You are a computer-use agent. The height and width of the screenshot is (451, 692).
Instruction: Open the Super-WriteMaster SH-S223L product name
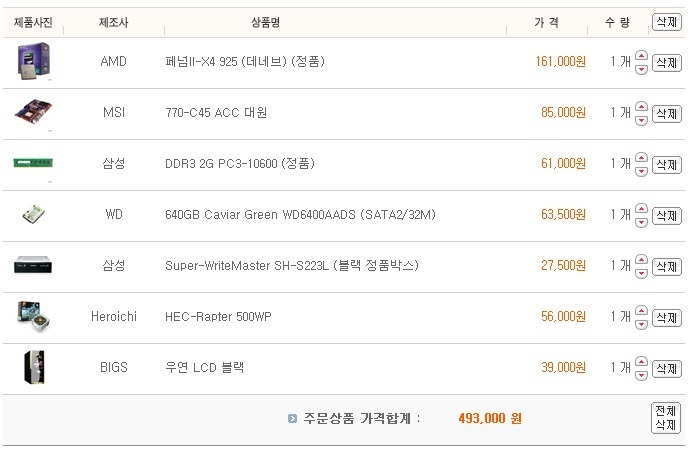point(292,266)
